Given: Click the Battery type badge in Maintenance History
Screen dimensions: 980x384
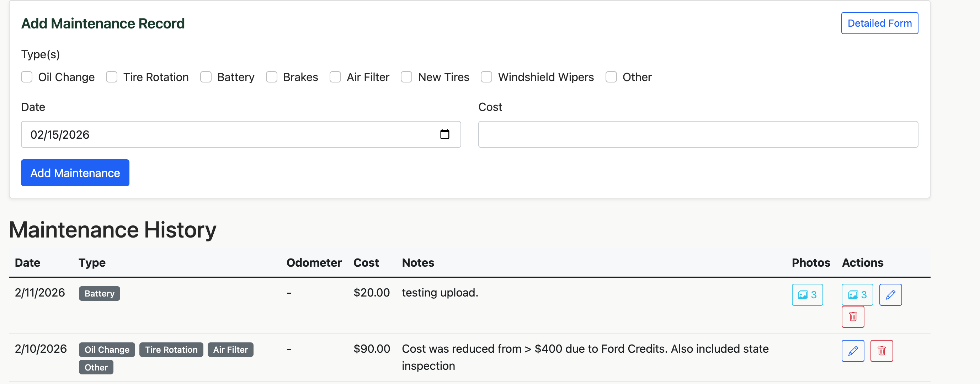Looking at the screenshot, I should coord(99,293).
